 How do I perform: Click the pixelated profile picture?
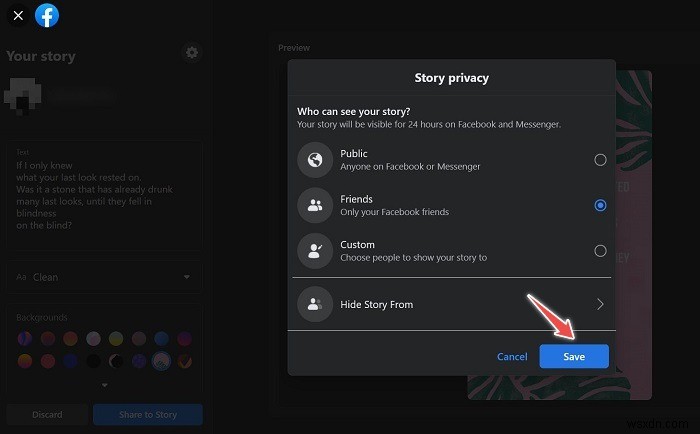[x=23, y=96]
